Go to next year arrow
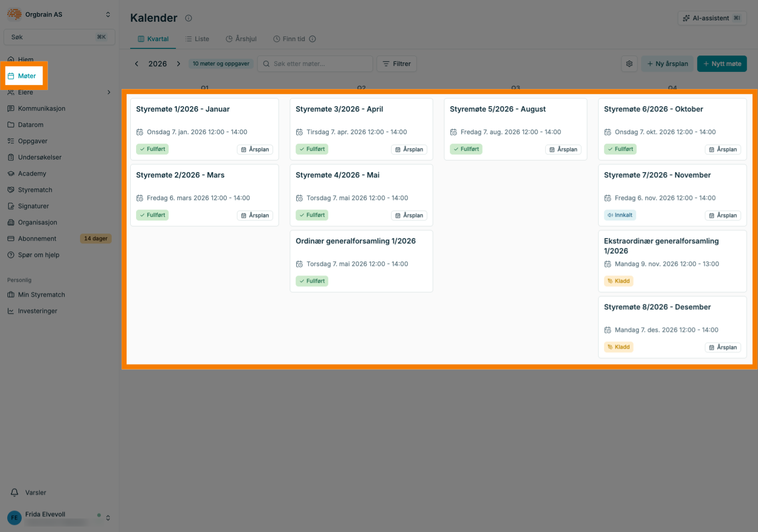 click(179, 64)
